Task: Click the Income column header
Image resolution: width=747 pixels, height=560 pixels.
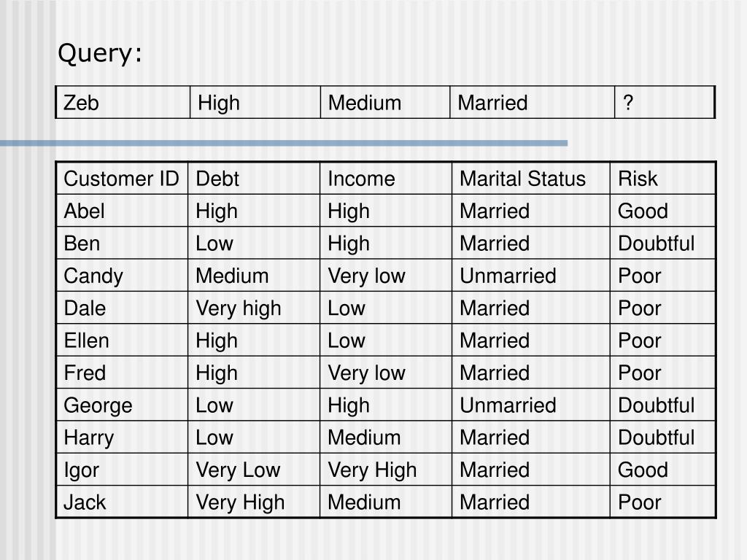Action: coord(386,179)
